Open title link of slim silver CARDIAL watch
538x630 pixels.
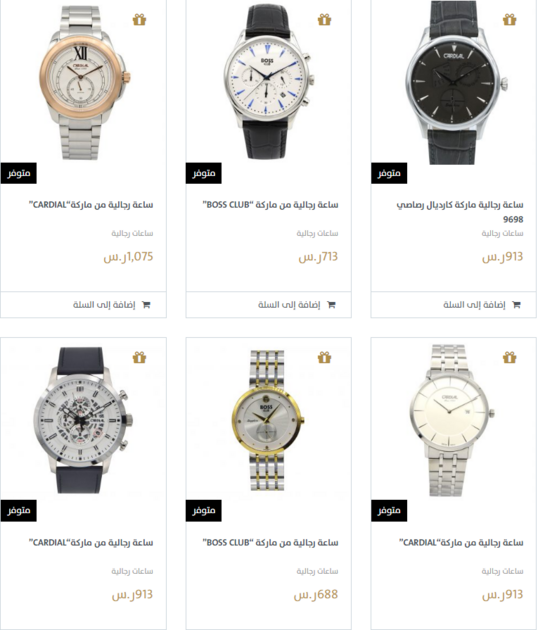coord(461,543)
